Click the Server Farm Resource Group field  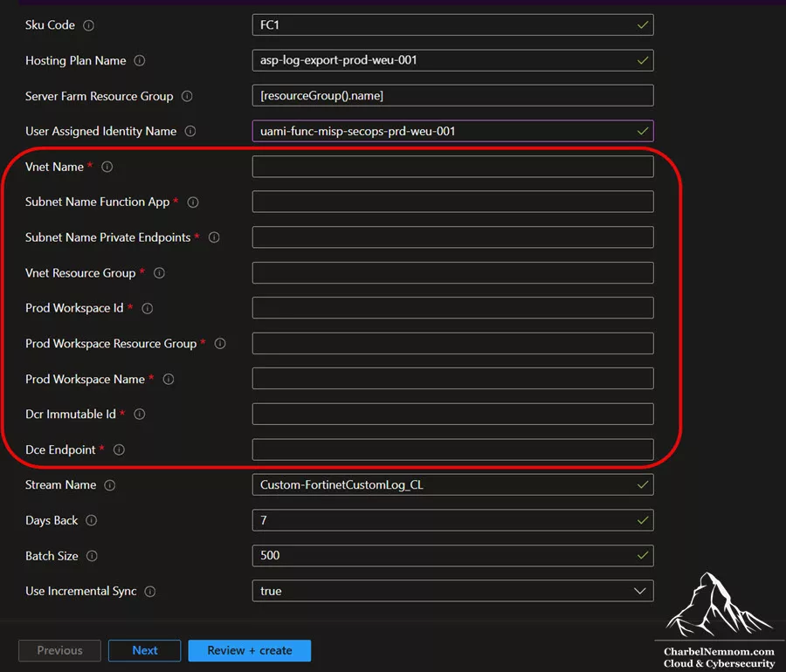pos(452,96)
